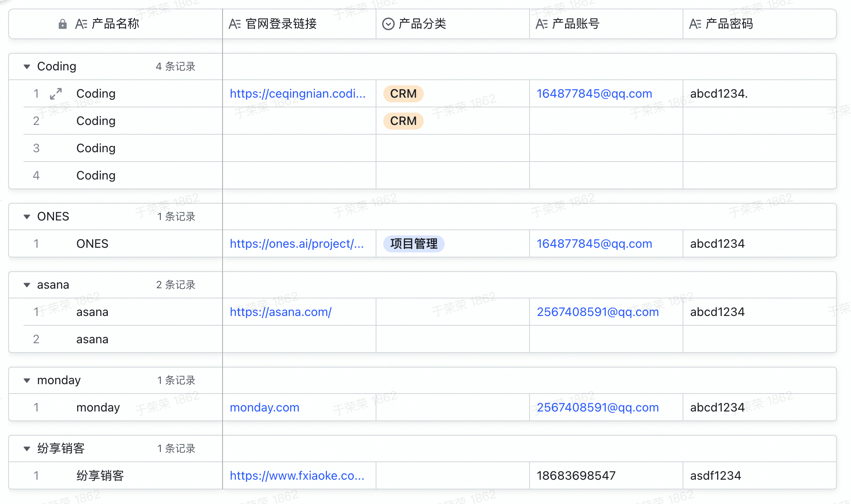Click 164877845@qq.com in the ONES row
The image size is (851, 504).
[x=594, y=244]
